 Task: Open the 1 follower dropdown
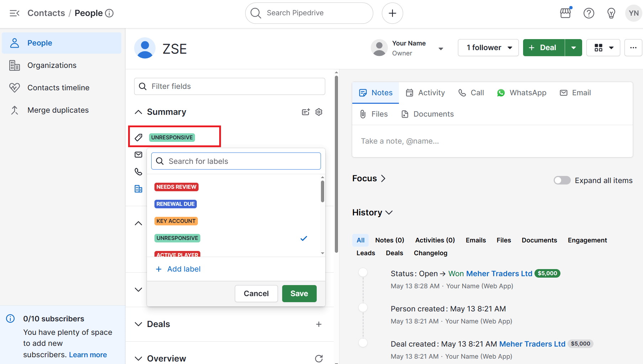[488, 48]
